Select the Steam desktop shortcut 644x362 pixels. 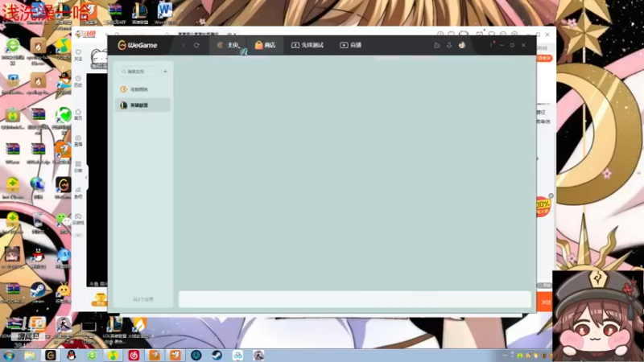38,292
